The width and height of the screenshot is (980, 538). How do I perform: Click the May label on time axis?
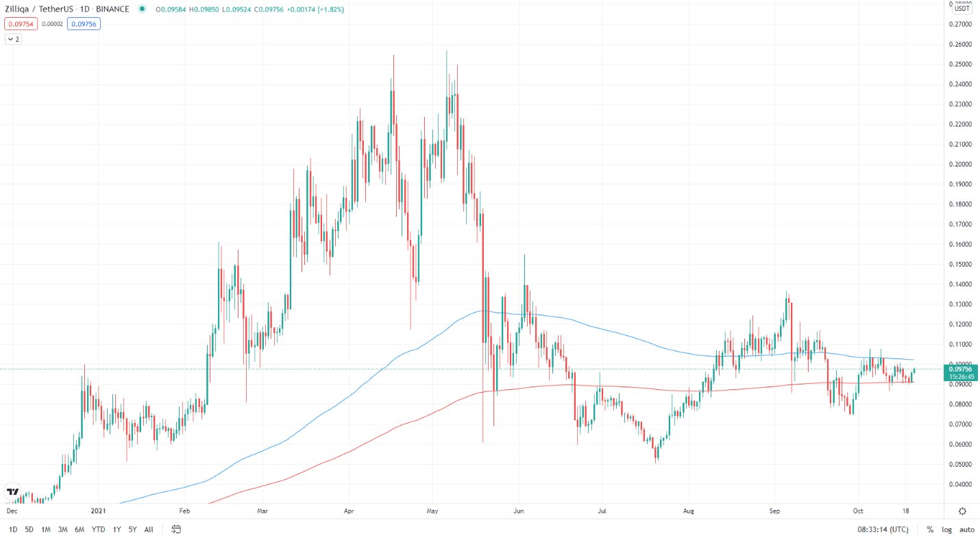click(432, 511)
